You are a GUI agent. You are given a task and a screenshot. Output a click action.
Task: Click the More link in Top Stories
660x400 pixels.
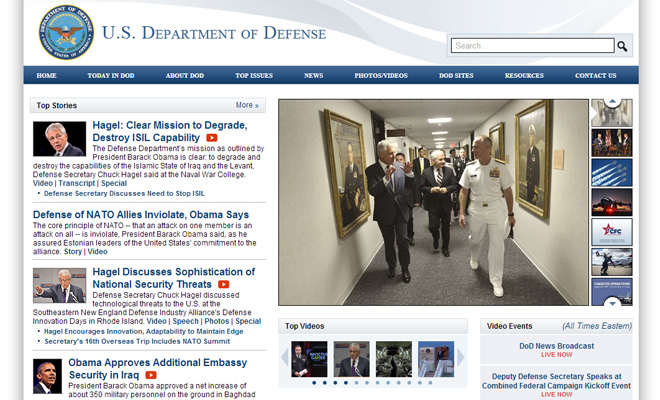pos(247,105)
